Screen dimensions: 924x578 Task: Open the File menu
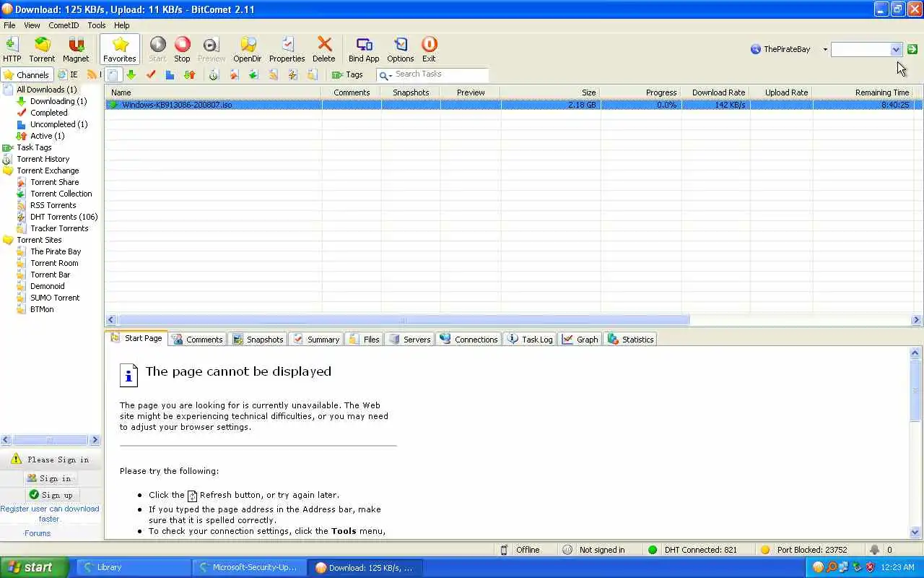click(x=9, y=25)
